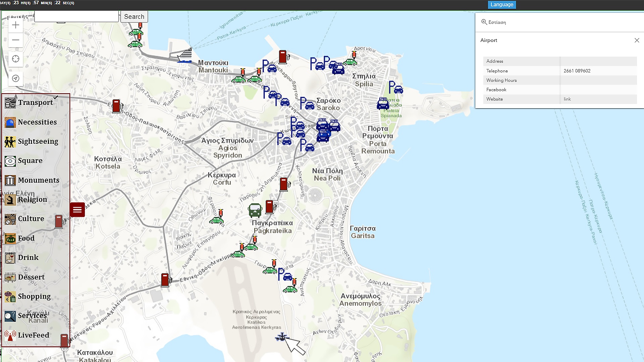Image resolution: width=644 pixels, height=362 pixels.
Task: Click the airplane airport marker
Action: tap(282, 337)
